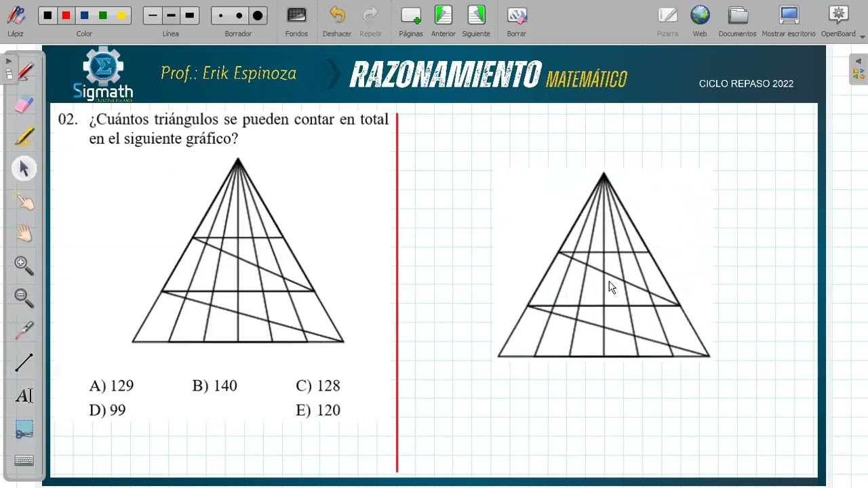Select the interact finger tool

click(x=24, y=201)
